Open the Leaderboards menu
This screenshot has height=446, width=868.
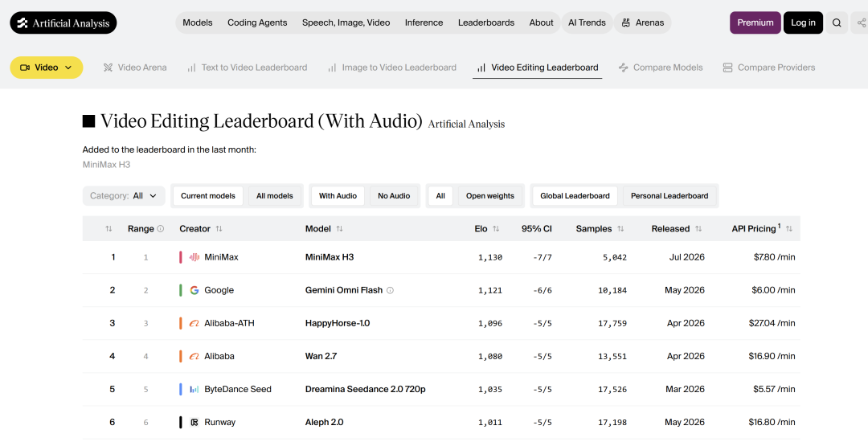(x=486, y=23)
